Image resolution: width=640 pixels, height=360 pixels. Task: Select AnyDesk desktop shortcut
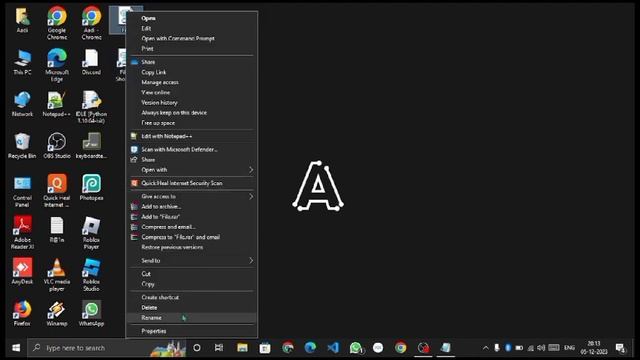pos(22,271)
